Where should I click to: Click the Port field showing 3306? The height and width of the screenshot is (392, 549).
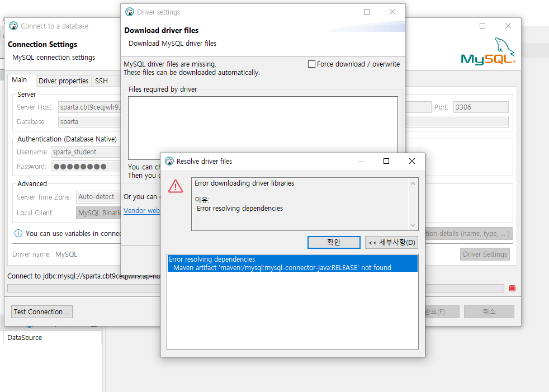coord(481,107)
